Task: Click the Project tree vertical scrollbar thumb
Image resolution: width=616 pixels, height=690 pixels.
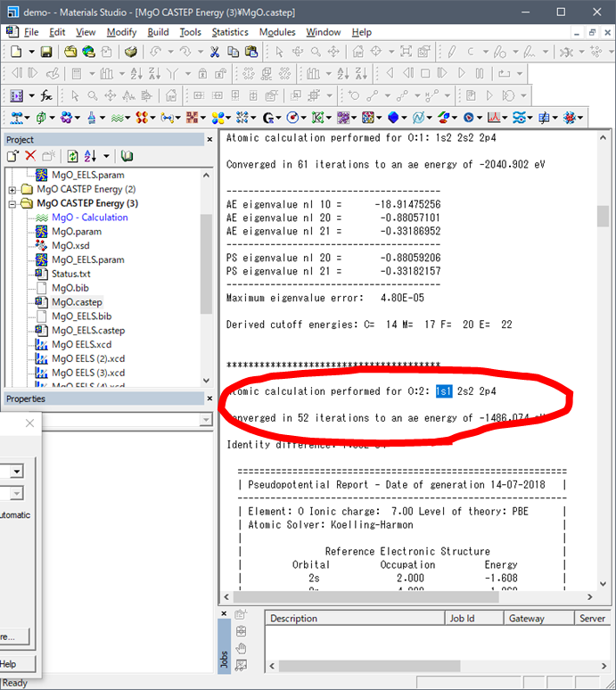Action: pos(206,264)
